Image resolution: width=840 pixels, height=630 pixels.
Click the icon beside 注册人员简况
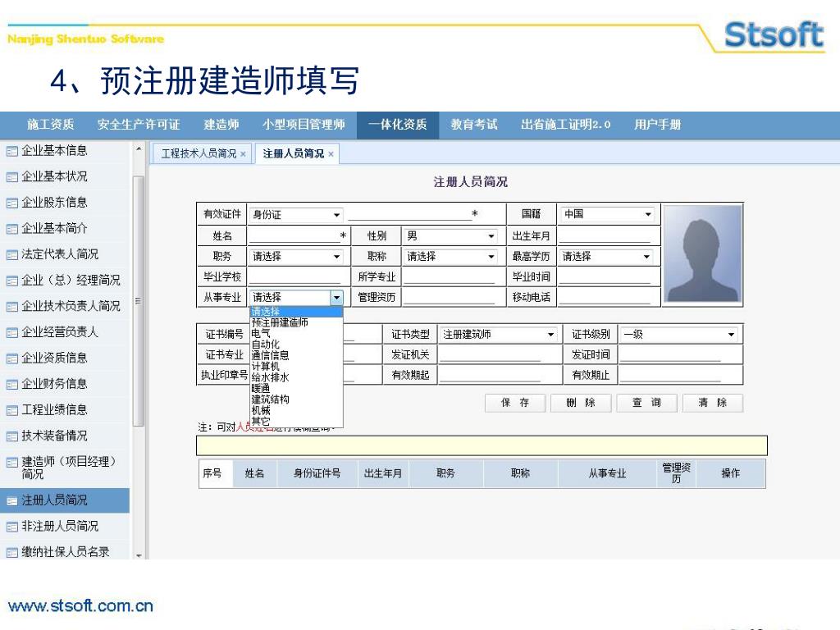12,500
